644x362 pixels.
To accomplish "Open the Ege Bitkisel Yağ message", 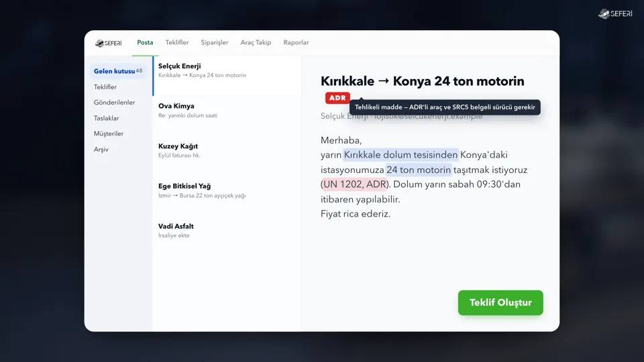I will pyautogui.click(x=227, y=196).
